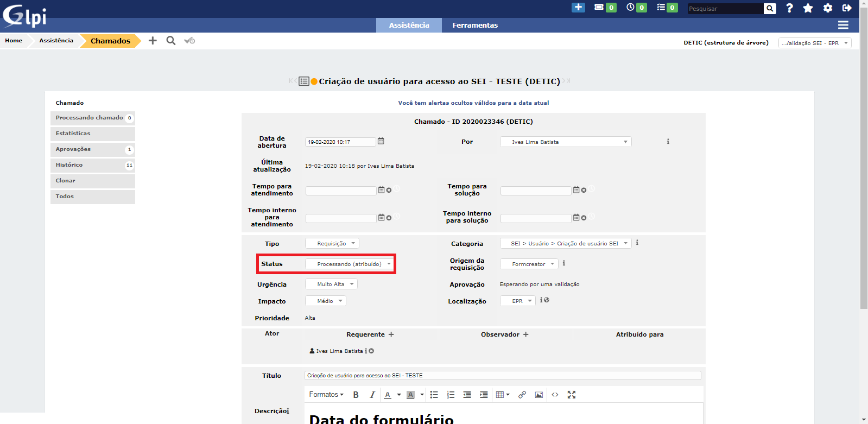Open saved searches star icon
Viewport: 868px width, 424px height.
point(808,8)
